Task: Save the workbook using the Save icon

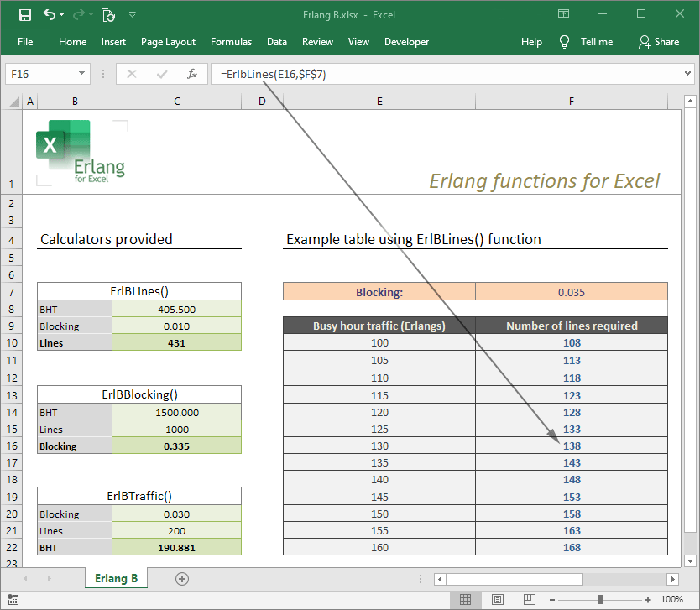Action: click(x=24, y=13)
